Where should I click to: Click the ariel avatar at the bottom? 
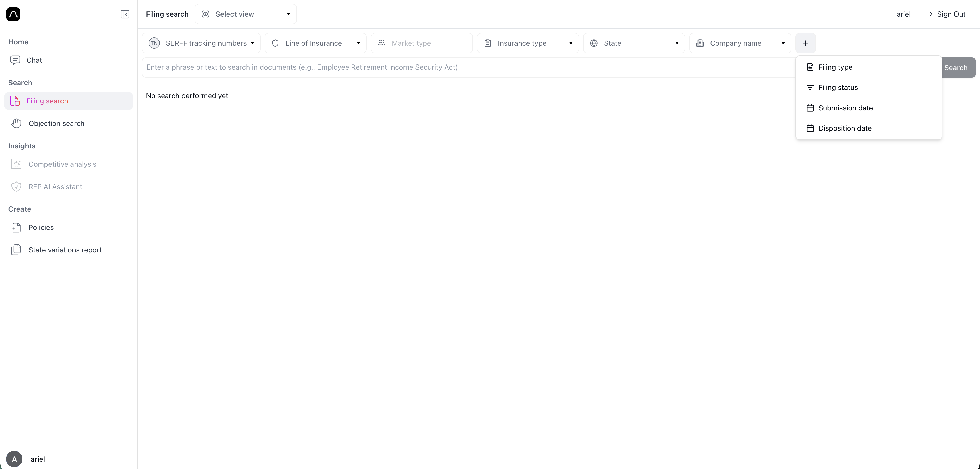[x=15, y=459]
